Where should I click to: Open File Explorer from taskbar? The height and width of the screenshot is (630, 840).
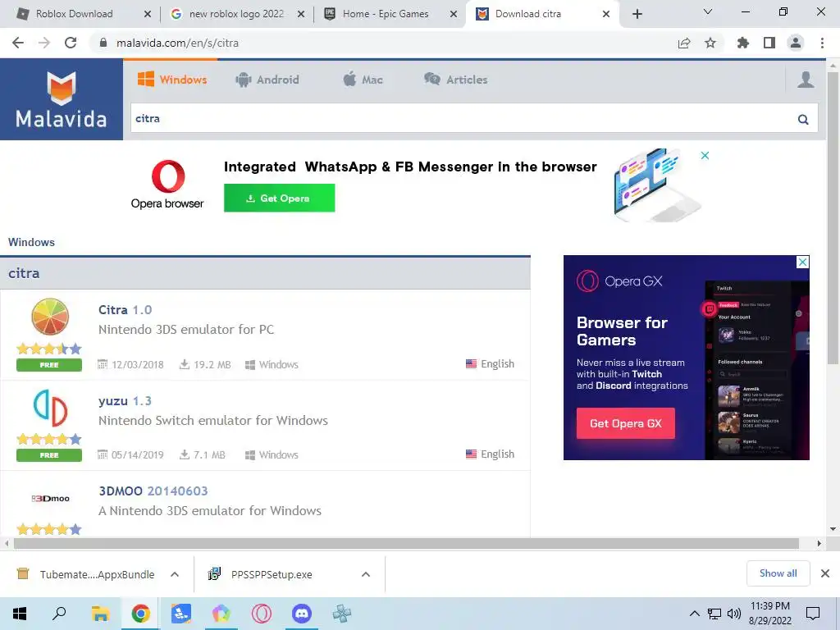point(100,614)
